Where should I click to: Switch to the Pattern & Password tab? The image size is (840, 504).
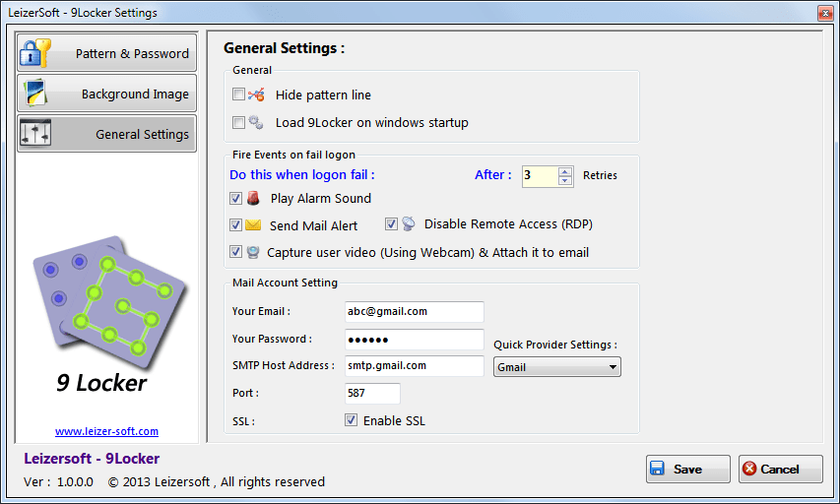point(106,53)
